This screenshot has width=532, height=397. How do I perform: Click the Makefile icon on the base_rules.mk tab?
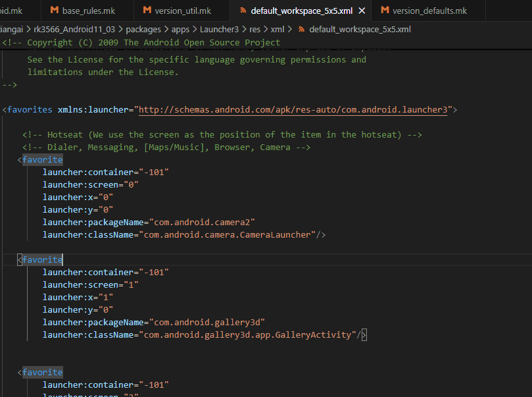55,11
